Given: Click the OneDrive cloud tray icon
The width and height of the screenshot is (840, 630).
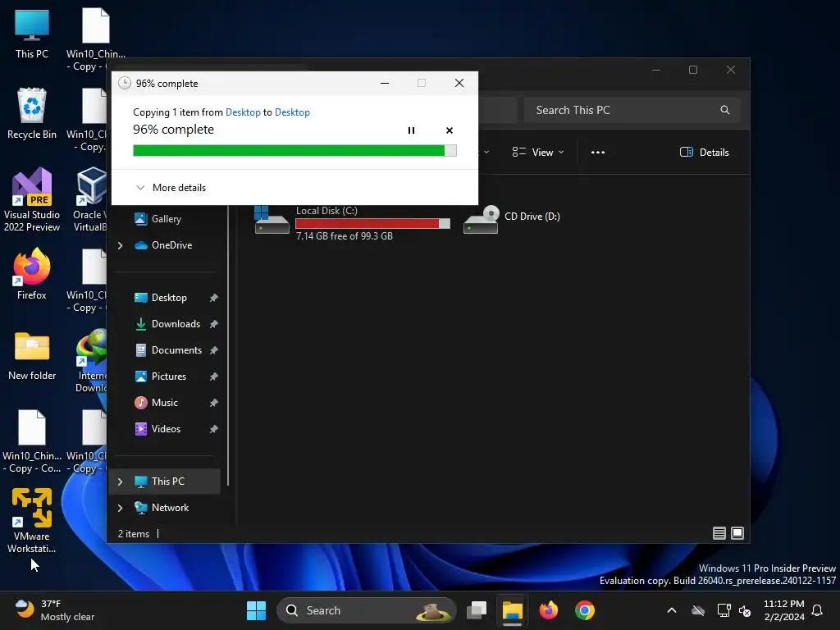Looking at the screenshot, I should 698,610.
